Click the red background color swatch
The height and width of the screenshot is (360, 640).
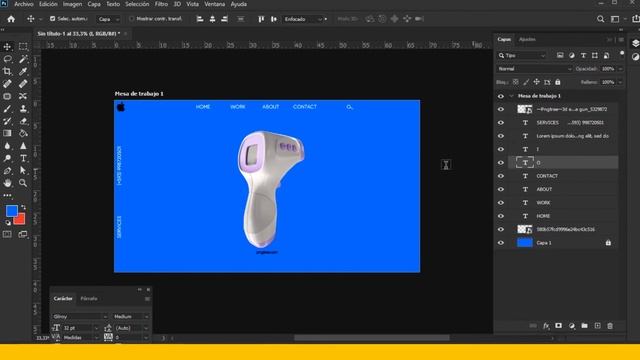tap(20, 220)
